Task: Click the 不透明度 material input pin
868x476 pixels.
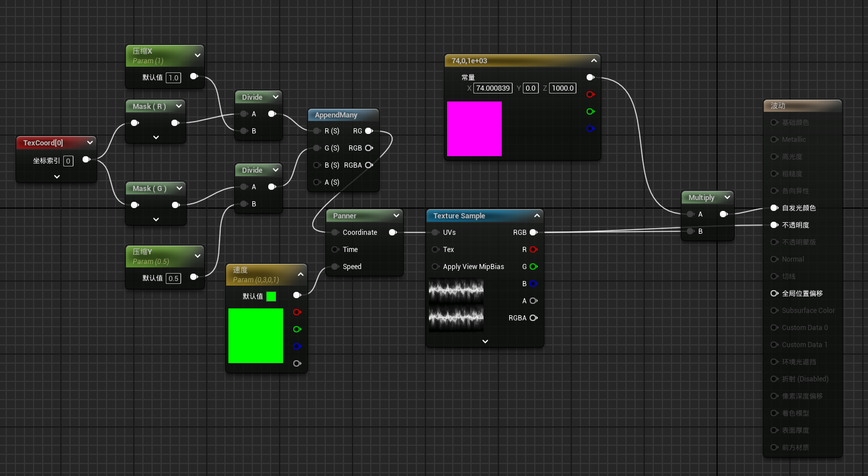Action: click(x=775, y=225)
